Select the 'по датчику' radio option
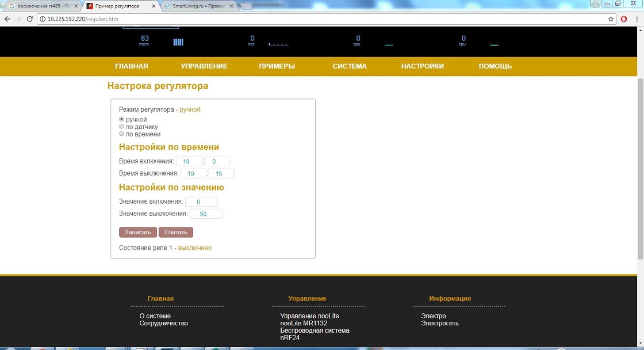Viewport: 644px width, 350px height. pos(121,127)
